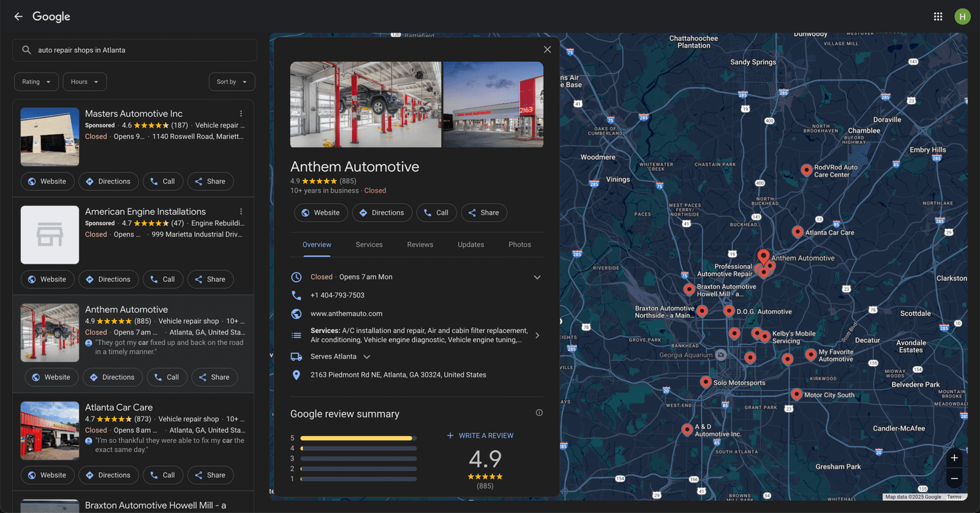The width and height of the screenshot is (980, 513).
Task: Call Masters Automotive Inc
Action: (163, 181)
